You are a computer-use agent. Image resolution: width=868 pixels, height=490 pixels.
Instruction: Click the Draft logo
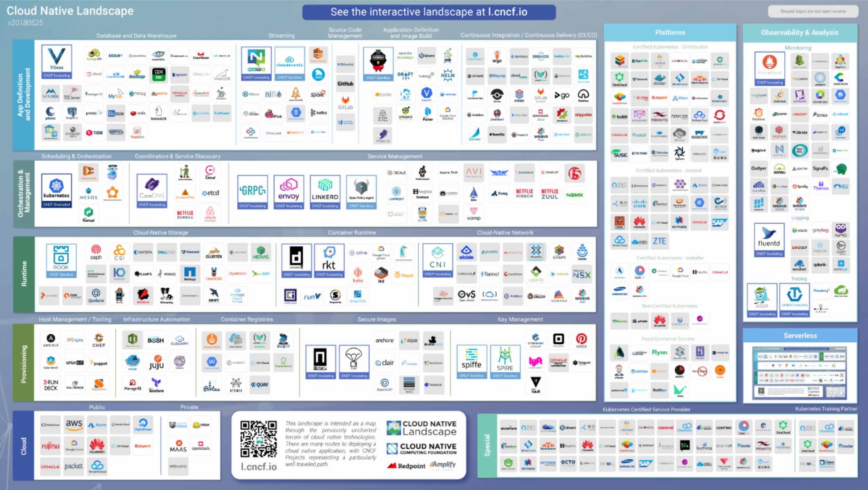coord(405,75)
